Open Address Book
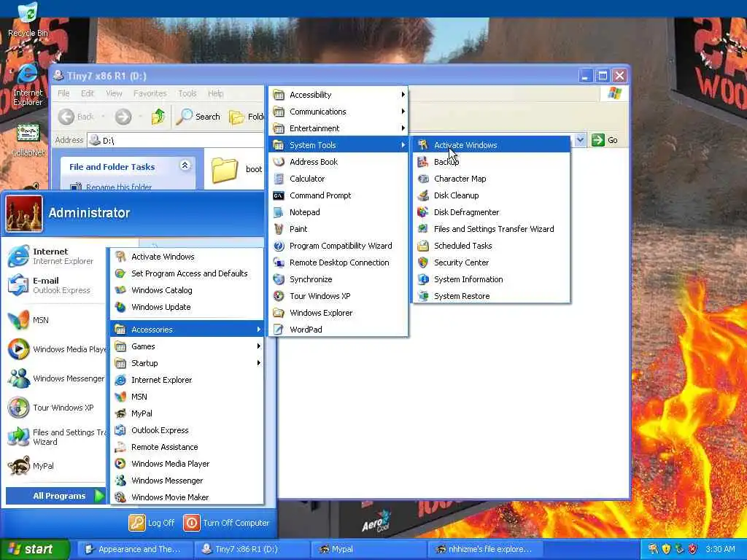Image resolution: width=747 pixels, height=560 pixels. [338, 162]
